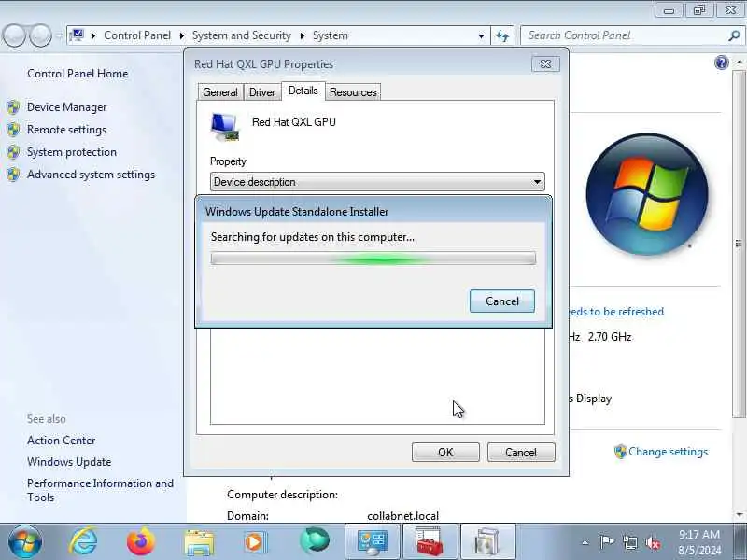The width and height of the screenshot is (747, 560).
Task: Switch to the Driver tab
Action: 262,91
